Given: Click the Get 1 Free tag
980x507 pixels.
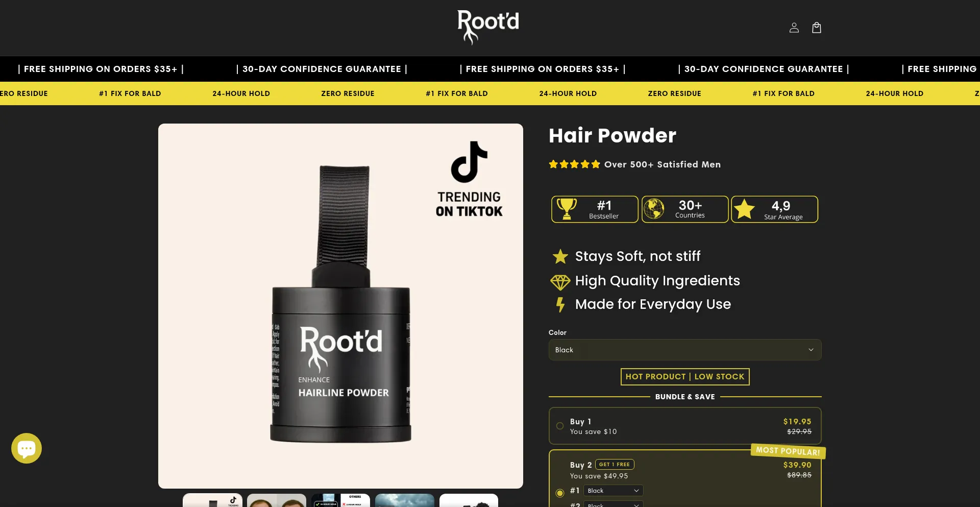Looking at the screenshot, I should (x=615, y=465).
